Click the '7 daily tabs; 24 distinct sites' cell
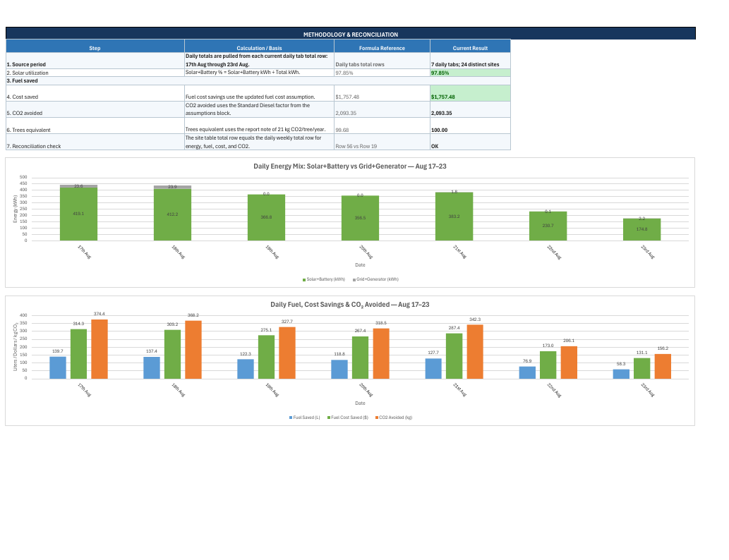Viewport: 729px width, 560px height. tap(470, 61)
